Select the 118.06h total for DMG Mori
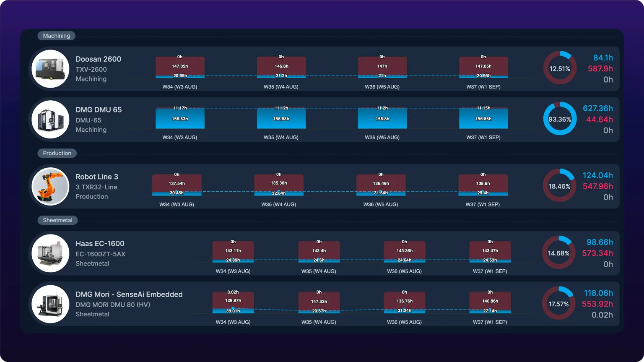Viewport: 644px width, 362px height. click(598, 293)
